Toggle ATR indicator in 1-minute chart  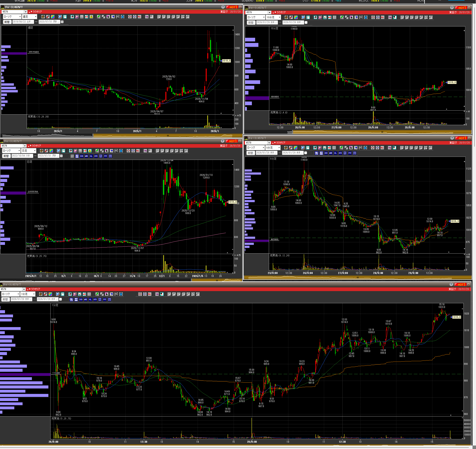click(95, 300)
